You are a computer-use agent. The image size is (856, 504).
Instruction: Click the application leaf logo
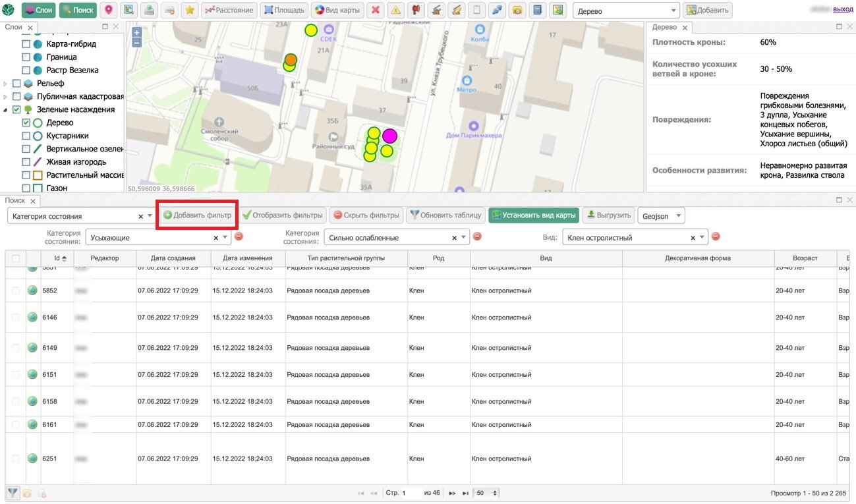[x=9, y=10]
